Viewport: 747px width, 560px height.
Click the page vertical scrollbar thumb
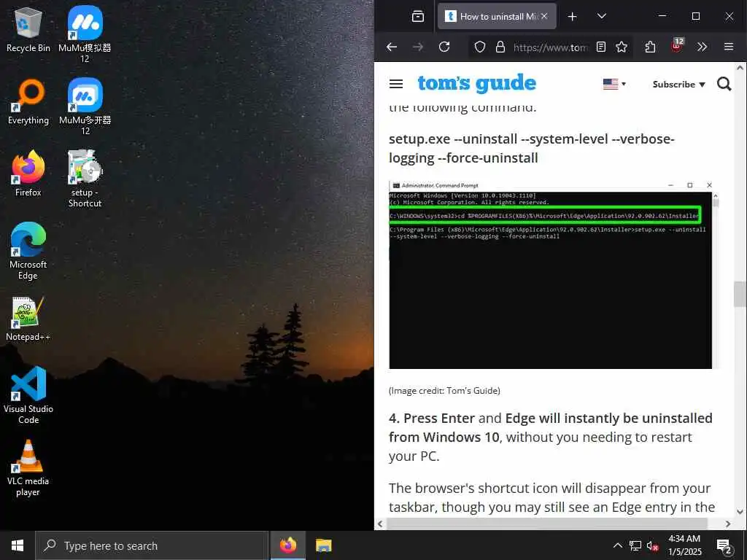pos(740,294)
